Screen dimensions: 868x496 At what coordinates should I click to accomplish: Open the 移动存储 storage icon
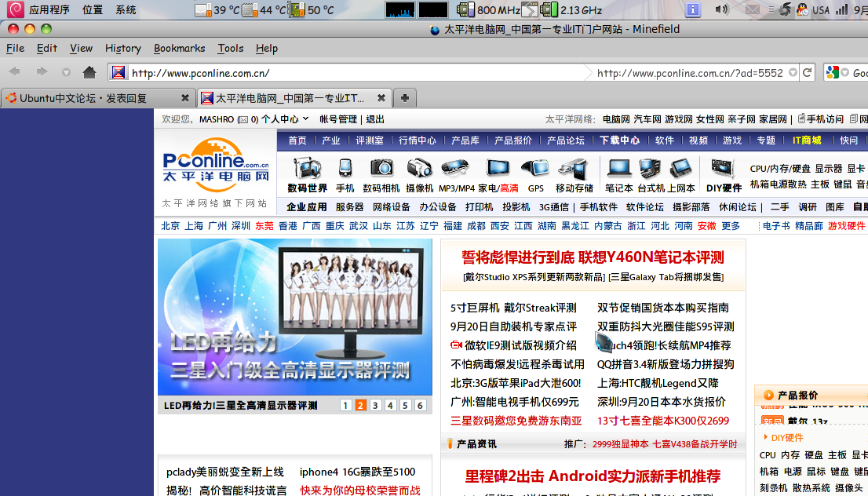coord(573,169)
